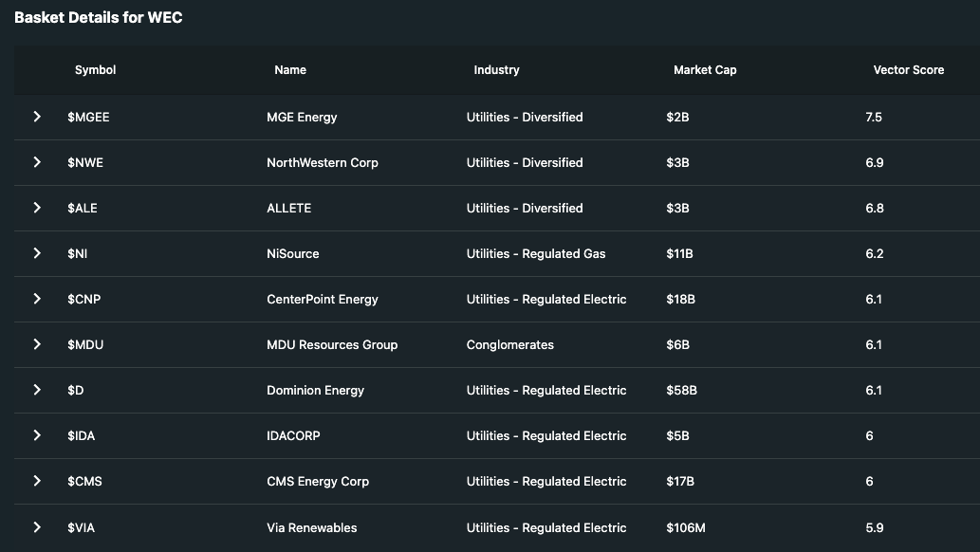Click the 6.8 vector score
The image size is (980, 552).
[x=875, y=208]
